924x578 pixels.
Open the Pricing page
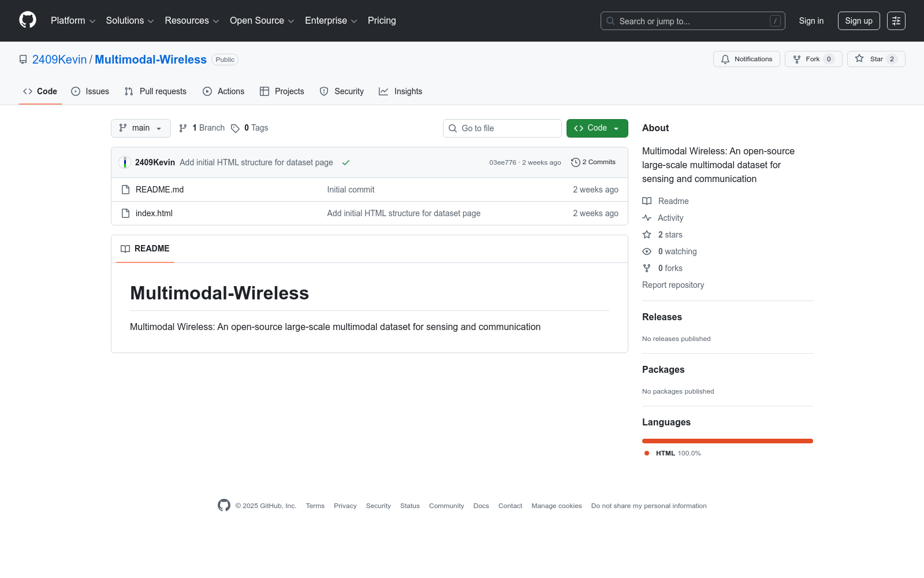[382, 21]
